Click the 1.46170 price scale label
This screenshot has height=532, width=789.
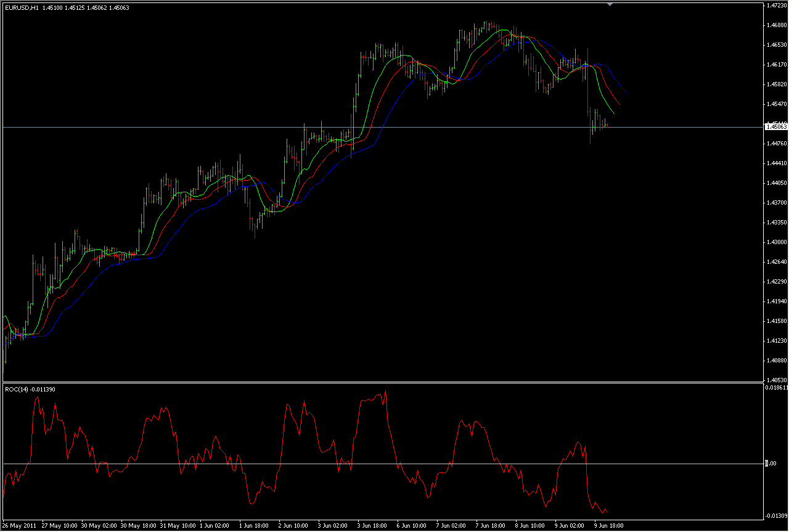tap(775, 65)
